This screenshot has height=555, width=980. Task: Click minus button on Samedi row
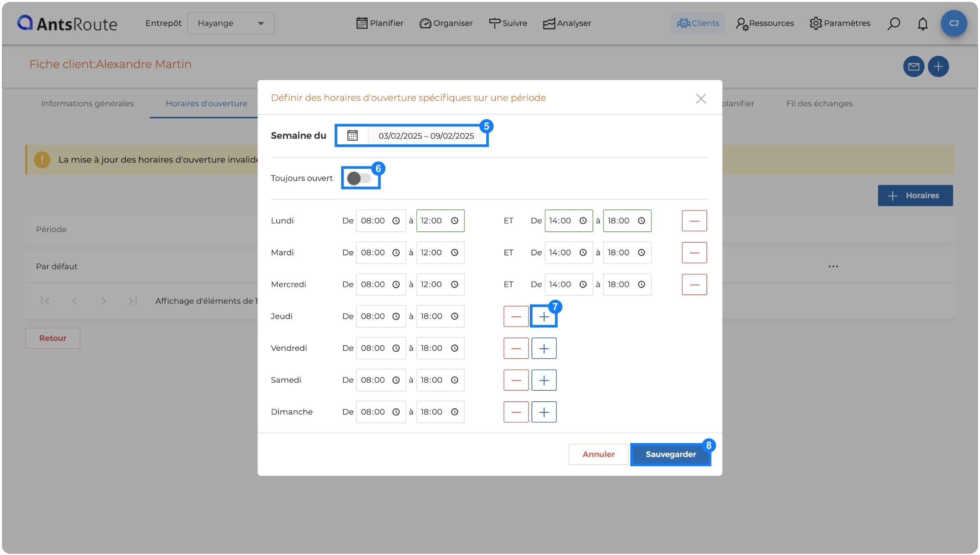pyautogui.click(x=516, y=380)
